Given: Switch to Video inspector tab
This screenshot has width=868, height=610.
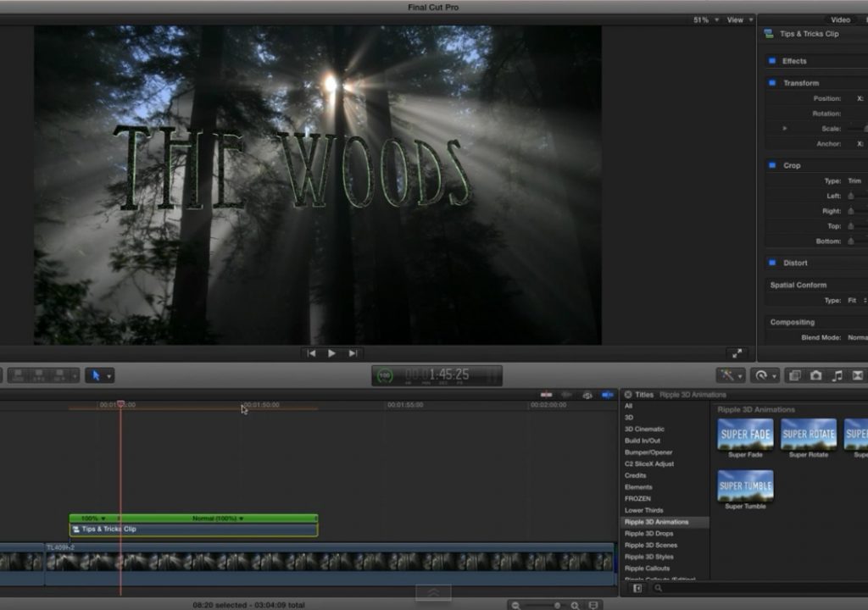Looking at the screenshot, I should (840, 20).
